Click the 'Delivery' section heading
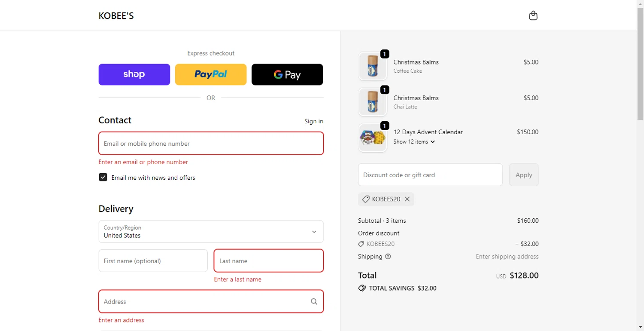 pos(116,208)
